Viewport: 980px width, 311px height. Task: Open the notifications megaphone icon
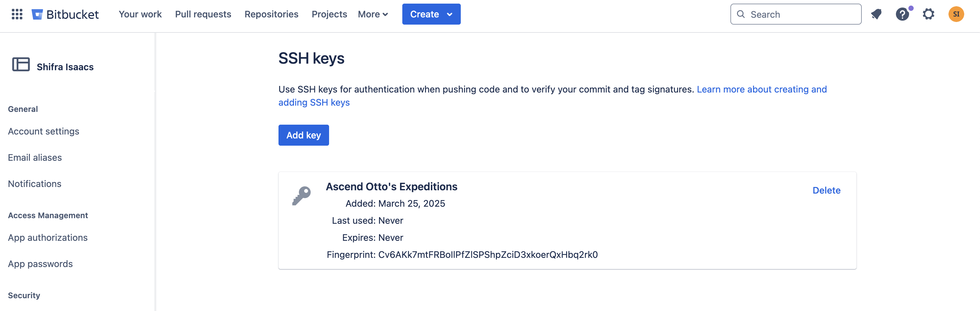coord(876,14)
